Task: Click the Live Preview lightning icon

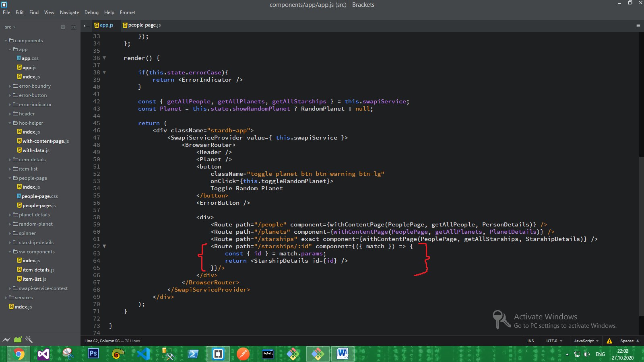Action: (6, 340)
